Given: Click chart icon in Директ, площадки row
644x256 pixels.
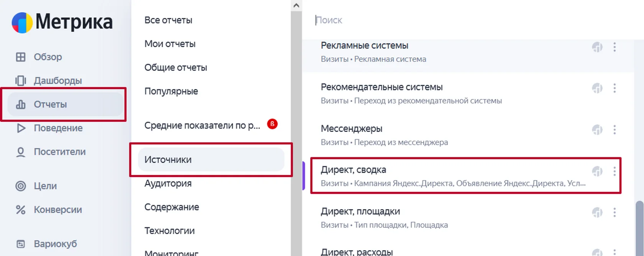Looking at the screenshot, I should pos(597,212).
